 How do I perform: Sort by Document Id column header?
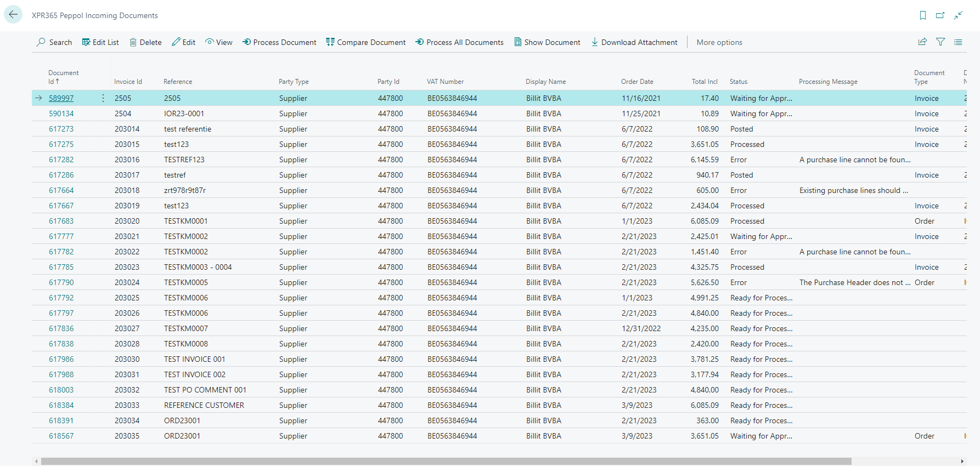[x=63, y=77]
